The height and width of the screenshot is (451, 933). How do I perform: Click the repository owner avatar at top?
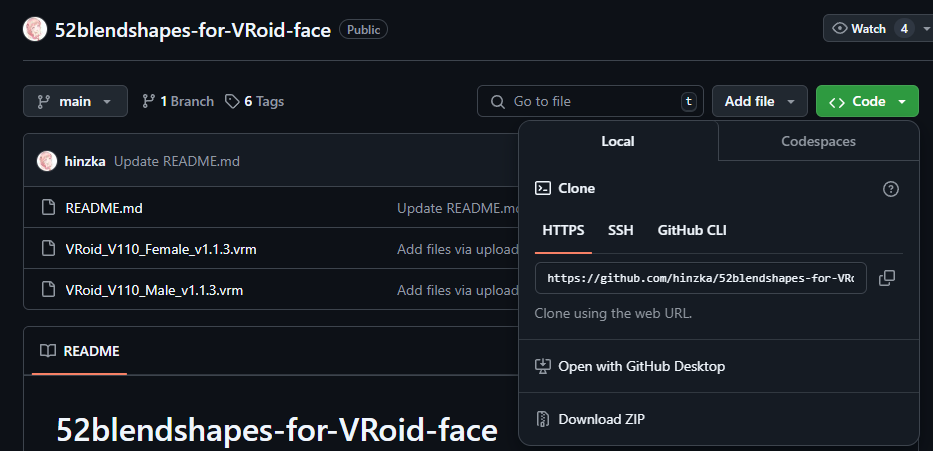[x=35, y=29]
